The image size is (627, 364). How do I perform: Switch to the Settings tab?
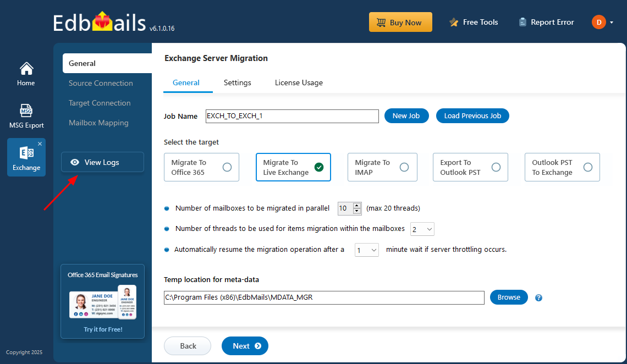click(238, 82)
